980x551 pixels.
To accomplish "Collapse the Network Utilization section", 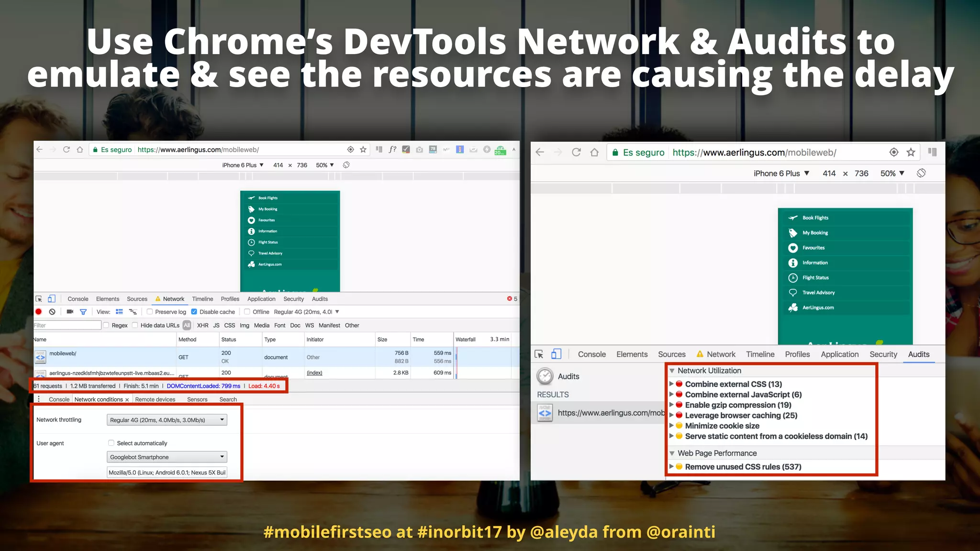I will 672,371.
